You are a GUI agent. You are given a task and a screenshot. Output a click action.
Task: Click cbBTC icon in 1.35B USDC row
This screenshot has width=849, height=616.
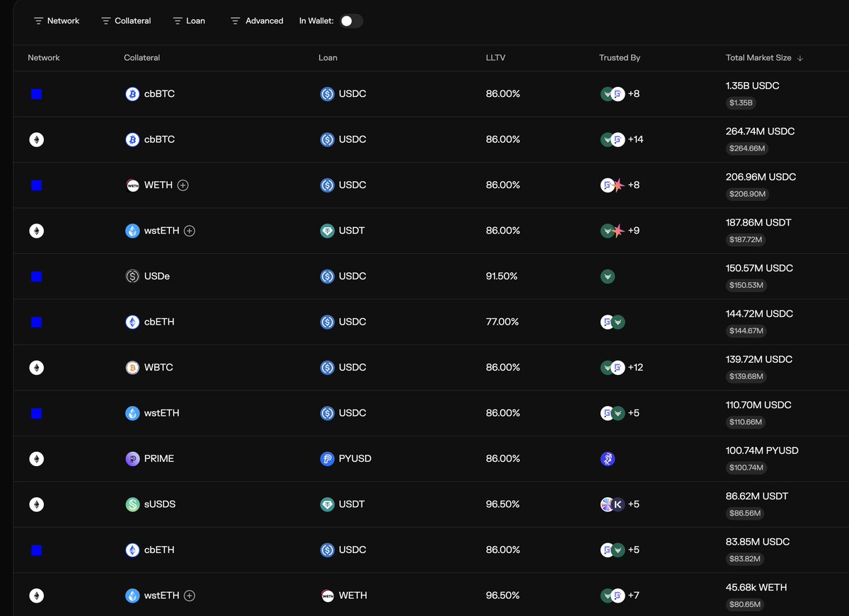(x=132, y=94)
